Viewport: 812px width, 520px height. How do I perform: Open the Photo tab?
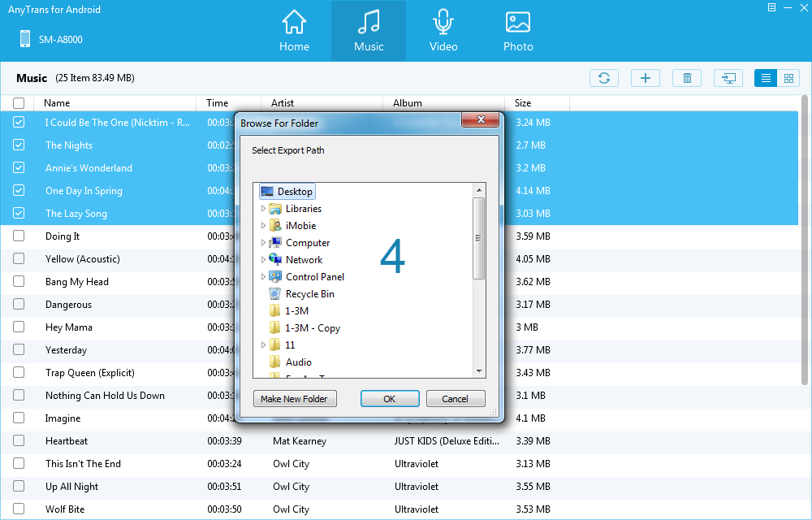[518, 31]
